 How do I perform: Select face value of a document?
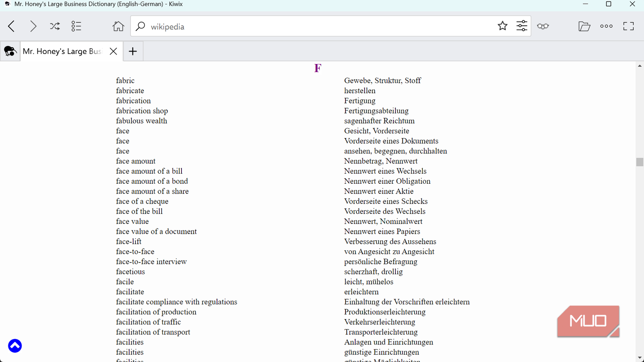[x=156, y=232]
